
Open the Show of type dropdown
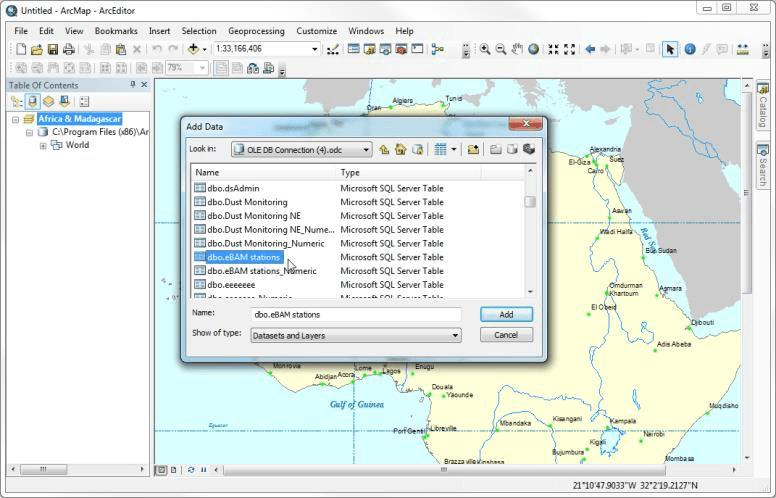point(455,336)
